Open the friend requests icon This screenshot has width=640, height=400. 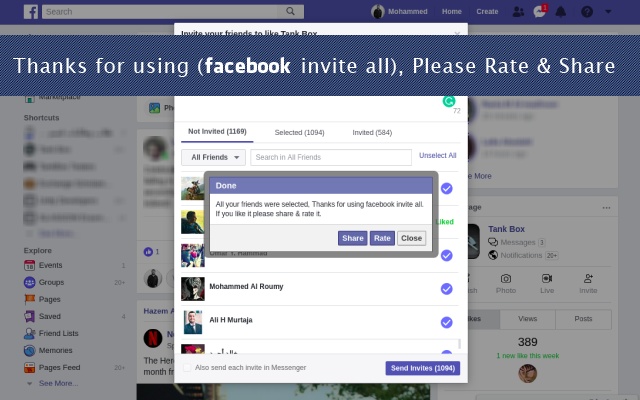coord(518,12)
